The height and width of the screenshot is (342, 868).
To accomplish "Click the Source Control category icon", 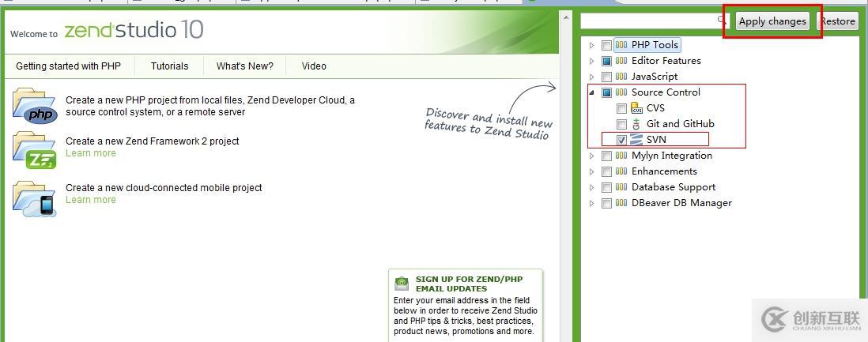I will [621, 92].
